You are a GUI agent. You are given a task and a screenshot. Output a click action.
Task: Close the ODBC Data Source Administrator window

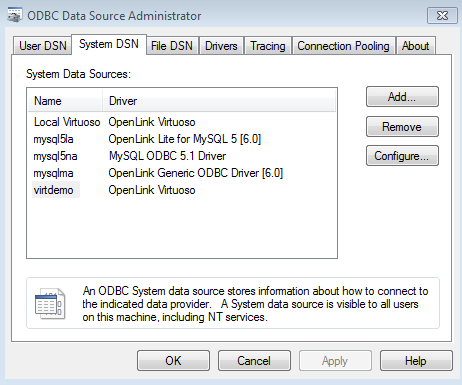pyautogui.click(x=442, y=16)
